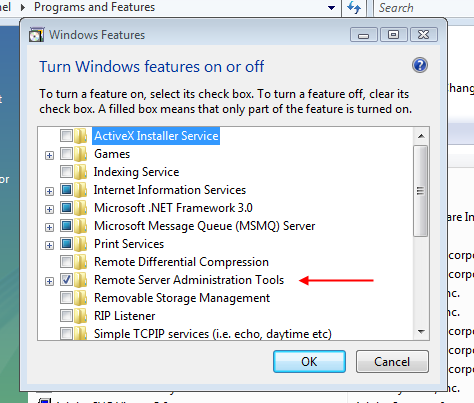Viewport: 474px width, 403px height.
Task: Uncheck Remote Server Administration Tools
Action: pyautogui.click(x=66, y=280)
